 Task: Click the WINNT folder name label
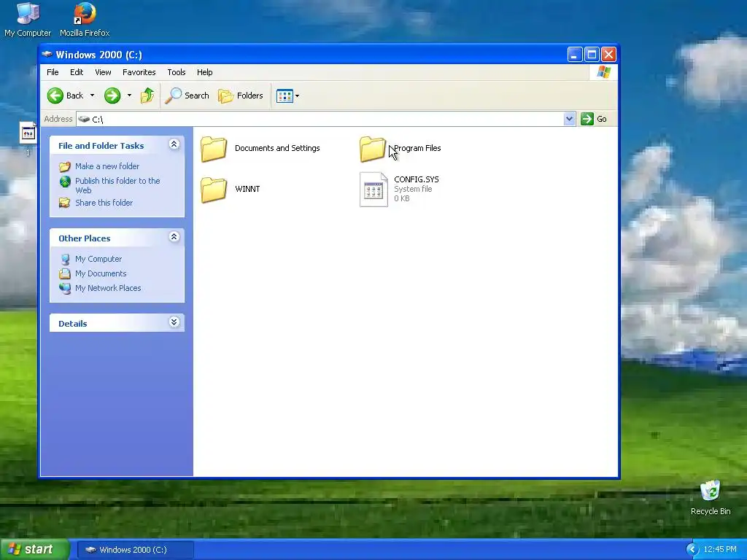pyautogui.click(x=247, y=189)
